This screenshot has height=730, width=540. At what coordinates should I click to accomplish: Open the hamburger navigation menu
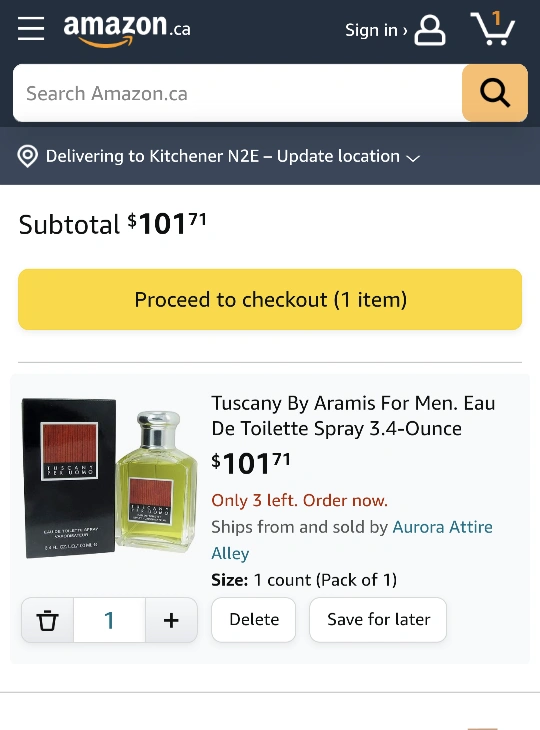point(31,29)
